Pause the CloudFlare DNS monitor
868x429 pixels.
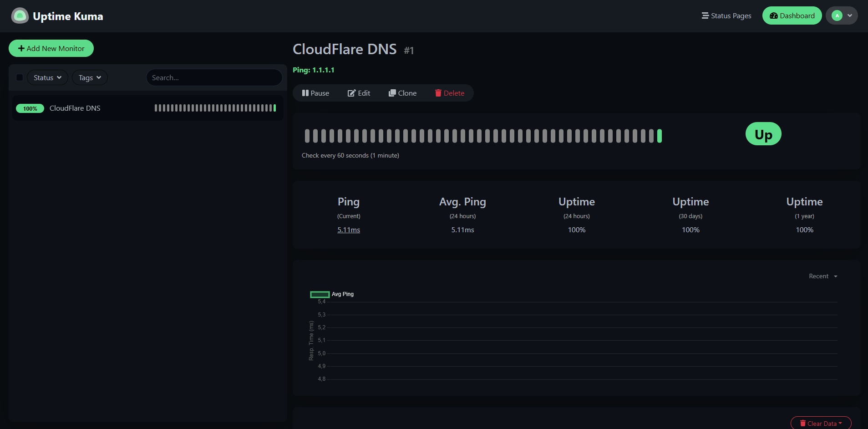[x=315, y=93]
